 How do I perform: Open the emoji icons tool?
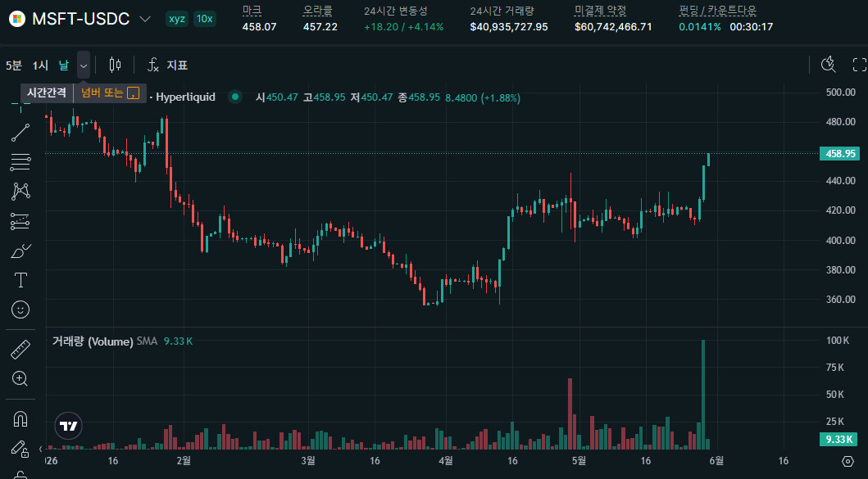pos(20,310)
